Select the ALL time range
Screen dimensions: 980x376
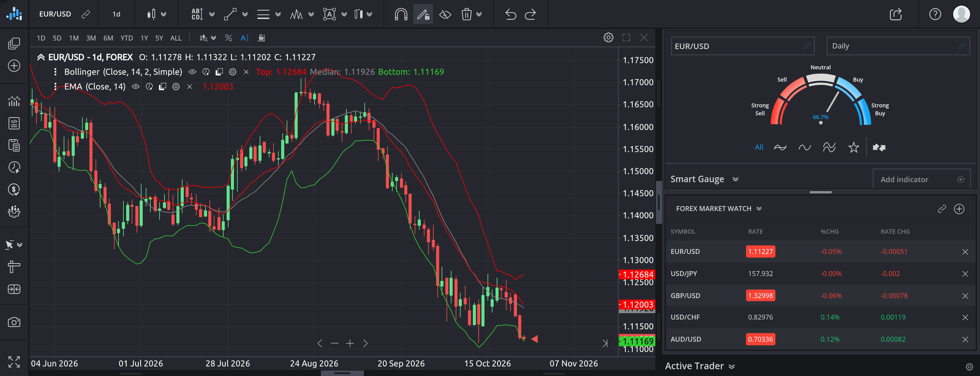[176, 38]
